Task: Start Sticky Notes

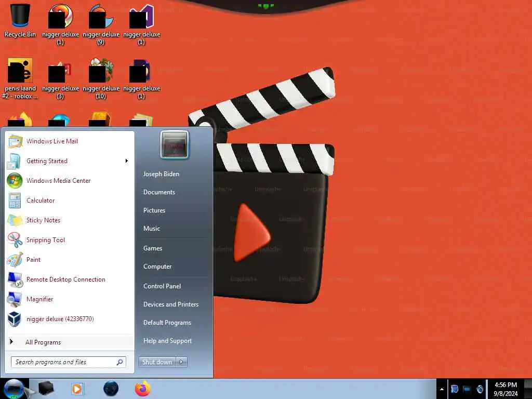Action: [x=70, y=220]
